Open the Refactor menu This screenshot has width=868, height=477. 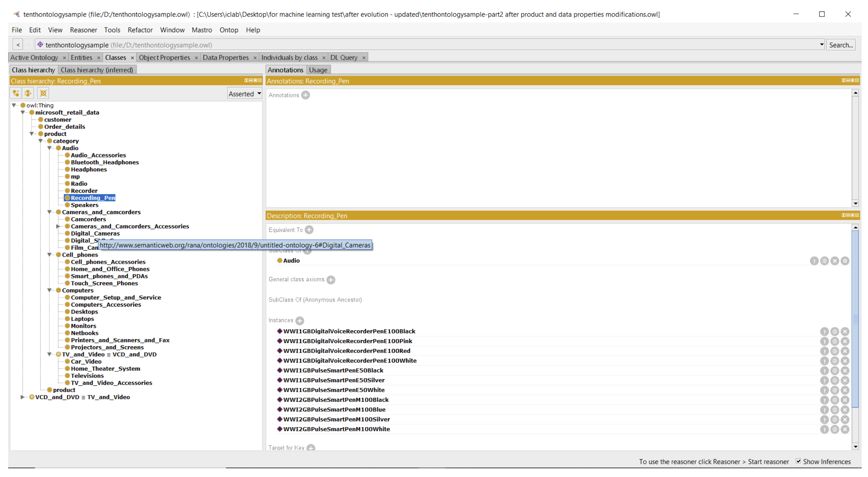coord(140,30)
